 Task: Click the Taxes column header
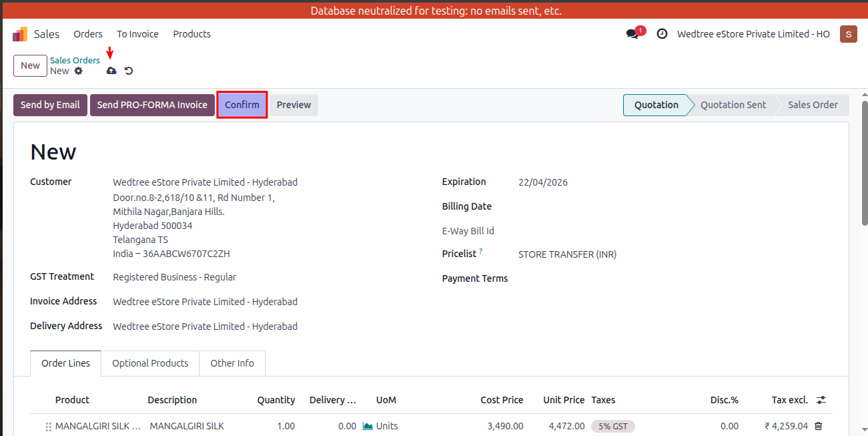tap(603, 400)
